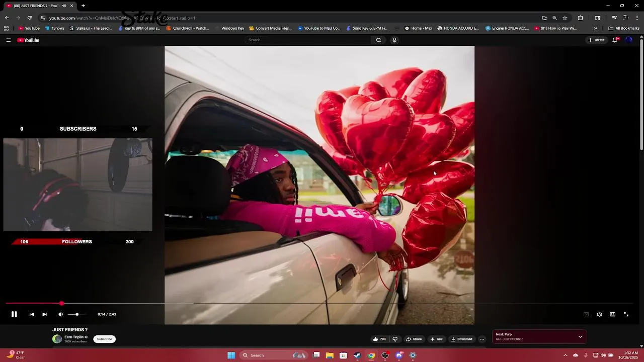Viewport: 644px width, 362px height.
Task: Open the YouTube bookmark
Action: 29,28
